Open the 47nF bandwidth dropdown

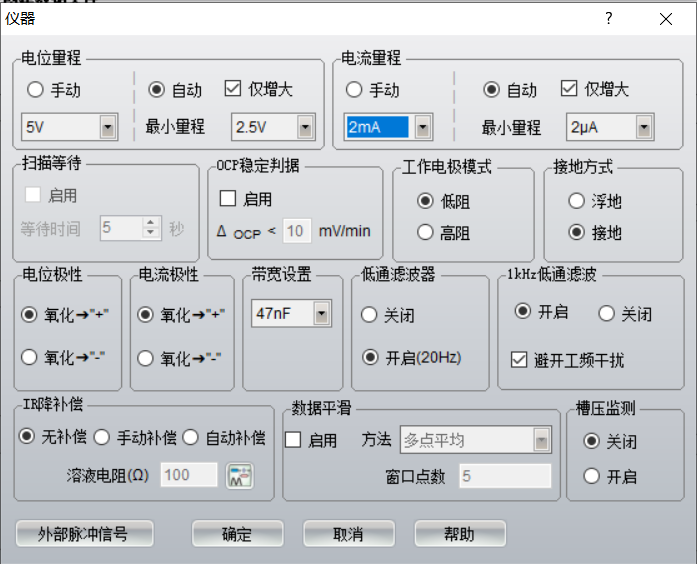click(321, 314)
